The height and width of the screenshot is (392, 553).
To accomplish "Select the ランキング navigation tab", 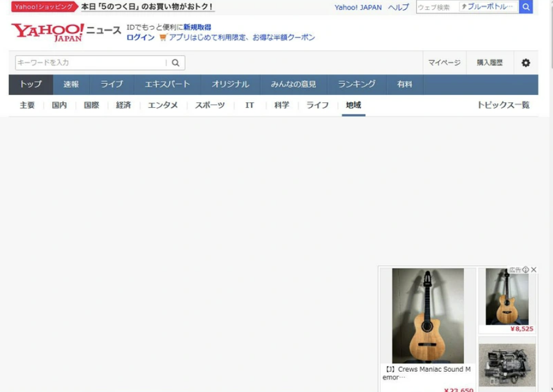I will click(x=357, y=85).
